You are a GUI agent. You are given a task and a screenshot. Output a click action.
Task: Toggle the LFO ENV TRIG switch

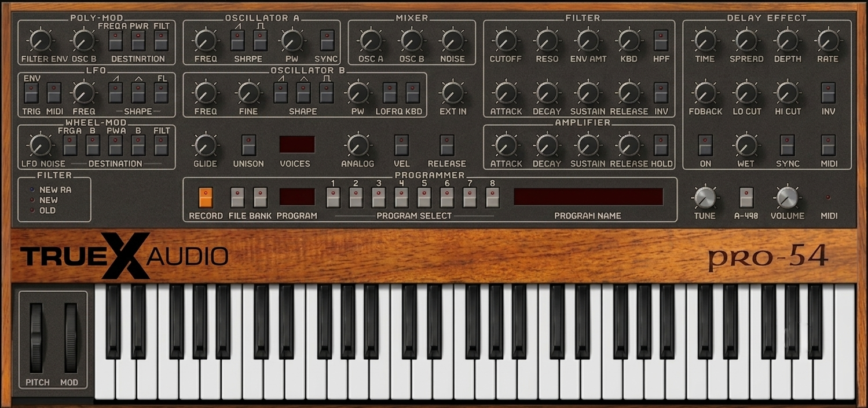coord(31,93)
